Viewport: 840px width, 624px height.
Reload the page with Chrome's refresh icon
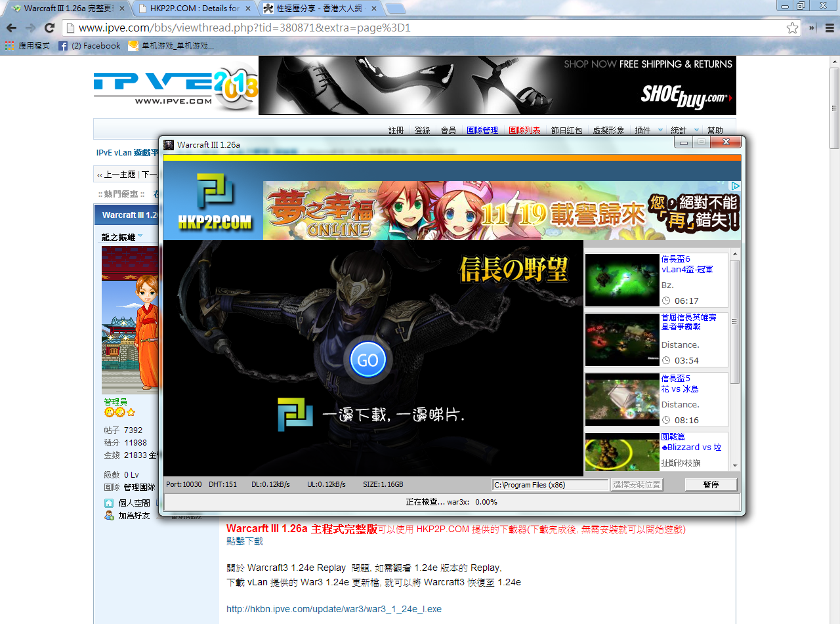(x=49, y=28)
